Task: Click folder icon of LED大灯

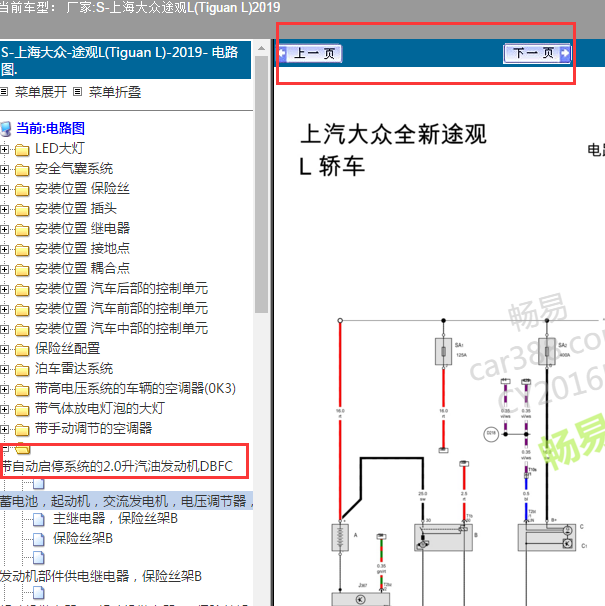Action: tap(22, 150)
